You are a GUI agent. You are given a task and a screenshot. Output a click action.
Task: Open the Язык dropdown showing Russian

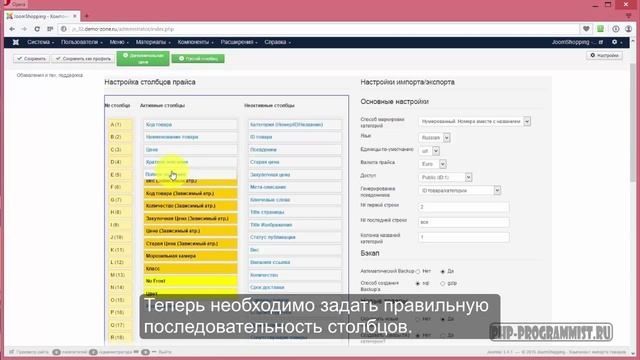tap(434, 138)
